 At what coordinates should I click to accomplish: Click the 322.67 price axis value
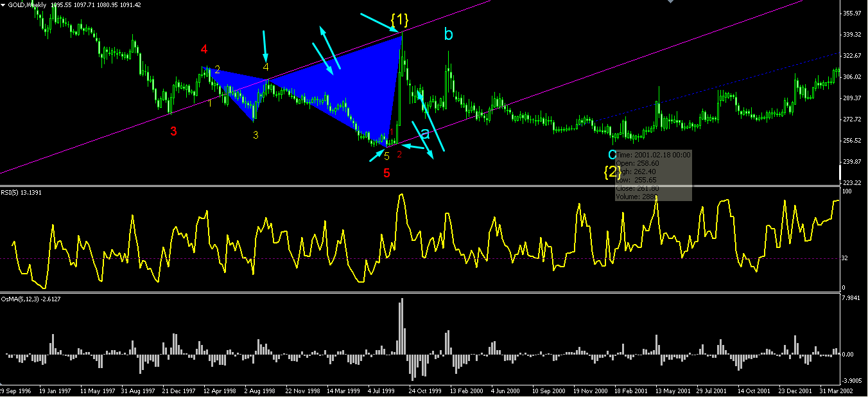click(x=851, y=56)
